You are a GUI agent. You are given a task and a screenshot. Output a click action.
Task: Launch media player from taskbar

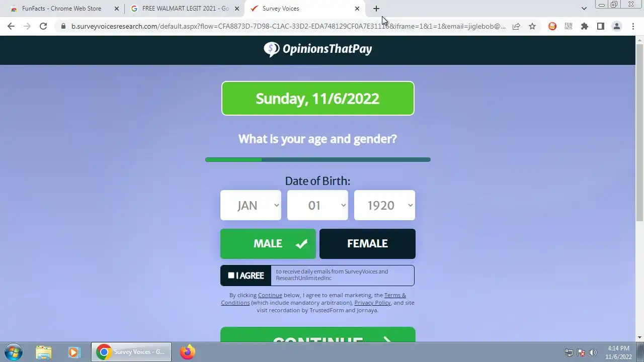point(74,352)
